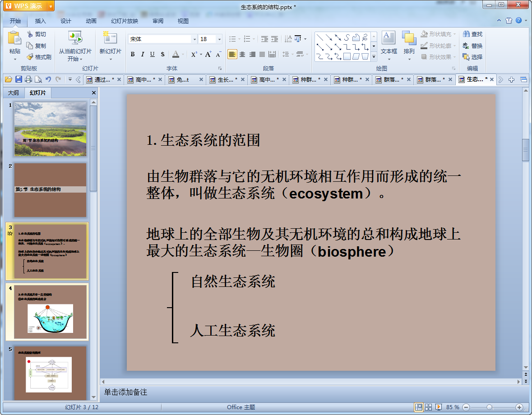Open font dialog launcher in 字体 group
Viewport: 532px width, 415px height.
coord(219,68)
